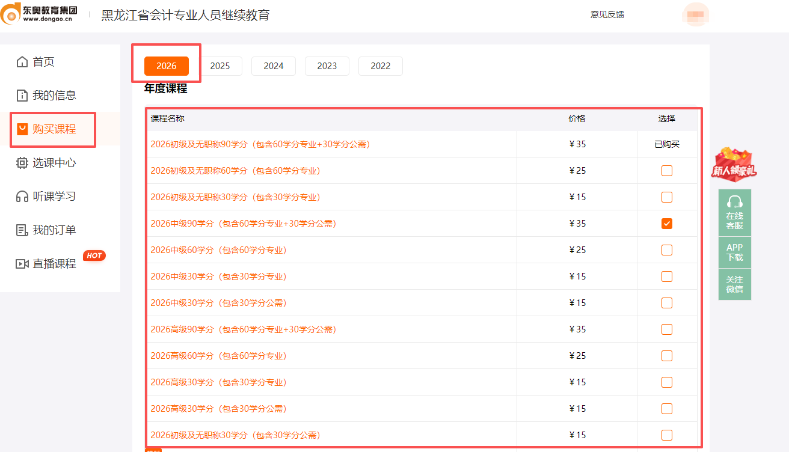Open 我的信息 in the sidebar

point(54,95)
